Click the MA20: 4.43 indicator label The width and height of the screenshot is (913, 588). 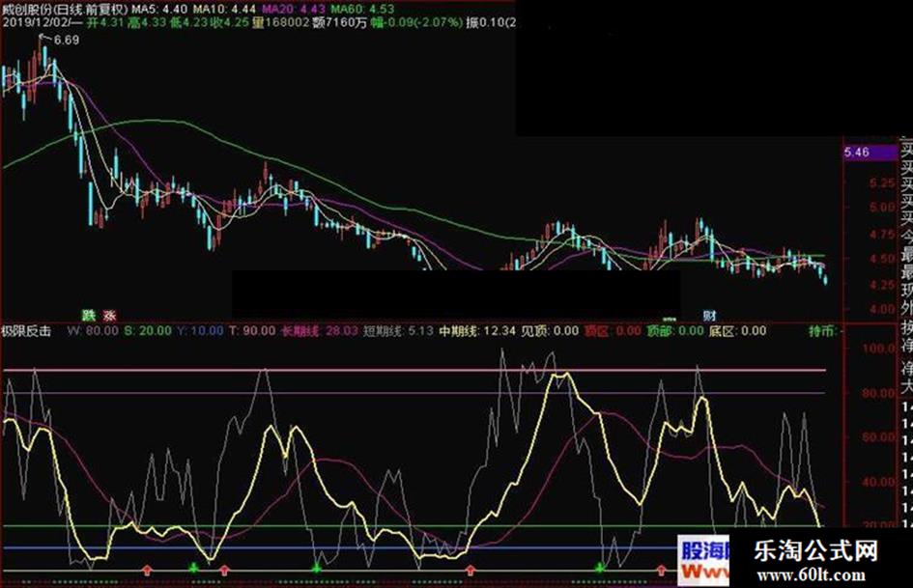pos(293,10)
